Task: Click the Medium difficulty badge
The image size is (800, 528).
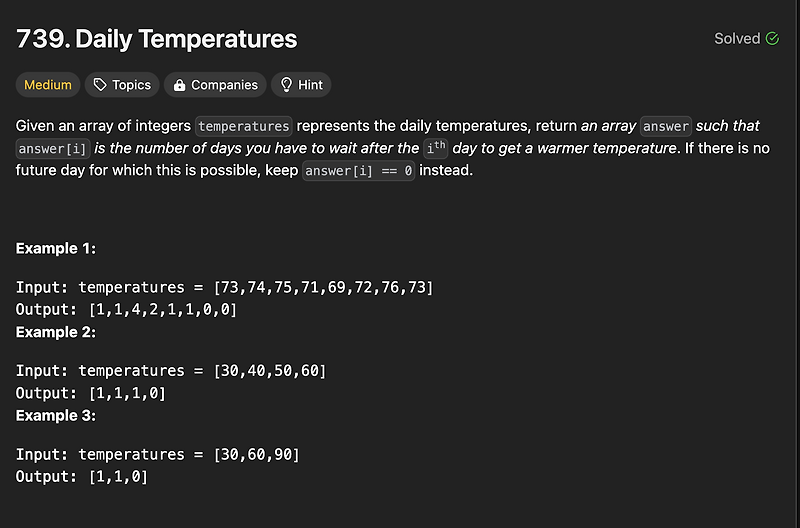Action: (48, 85)
